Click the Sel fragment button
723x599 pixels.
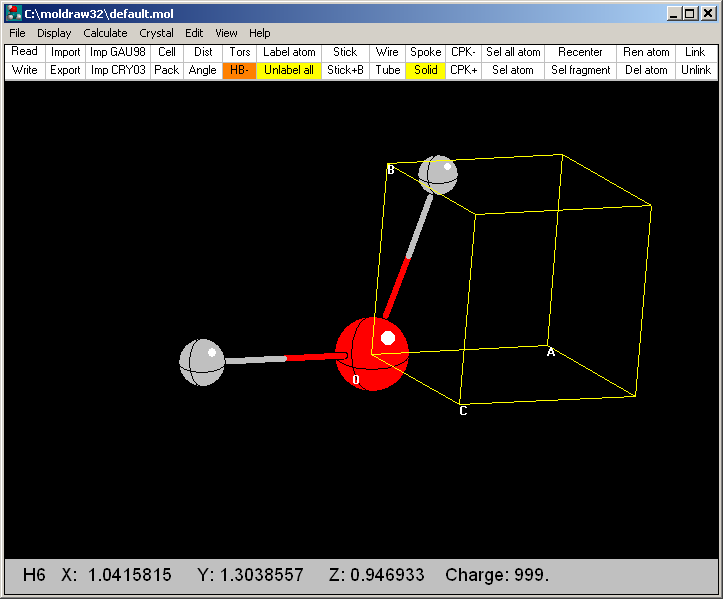581,70
